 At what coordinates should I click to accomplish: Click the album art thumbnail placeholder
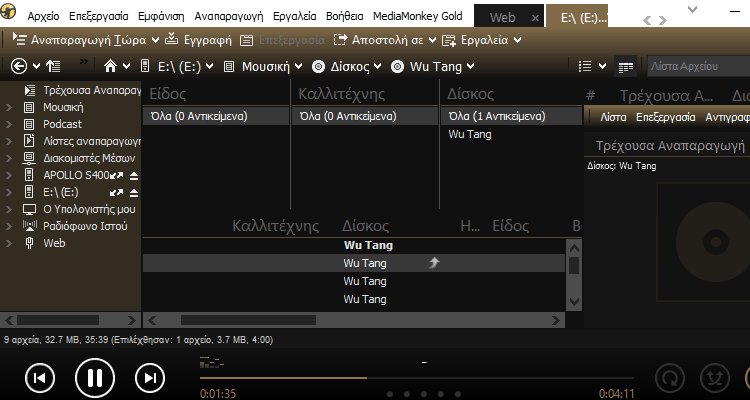pyautogui.click(x=703, y=242)
